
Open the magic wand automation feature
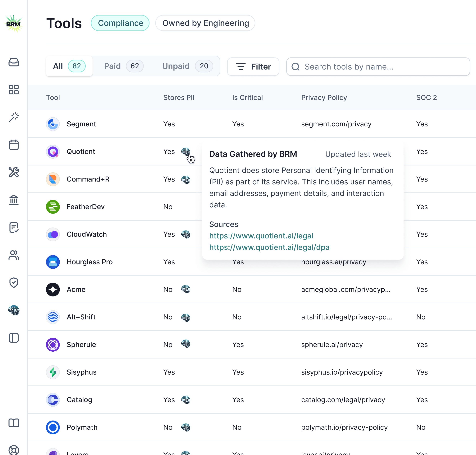coord(14,117)
